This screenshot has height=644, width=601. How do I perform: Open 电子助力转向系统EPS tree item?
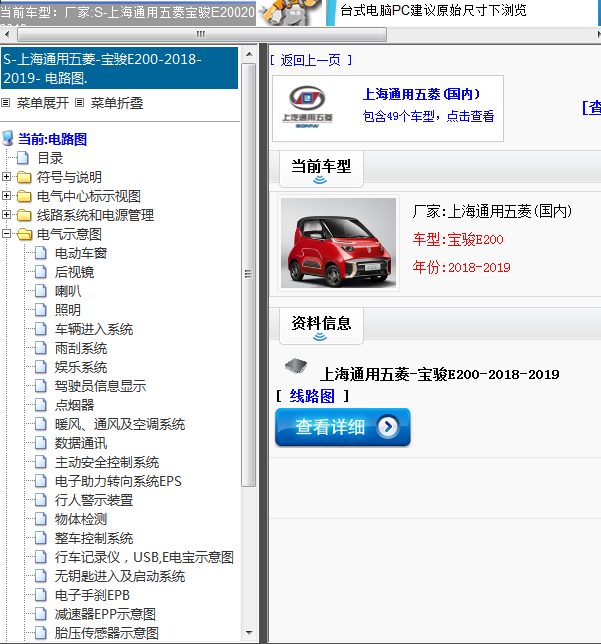118,481
